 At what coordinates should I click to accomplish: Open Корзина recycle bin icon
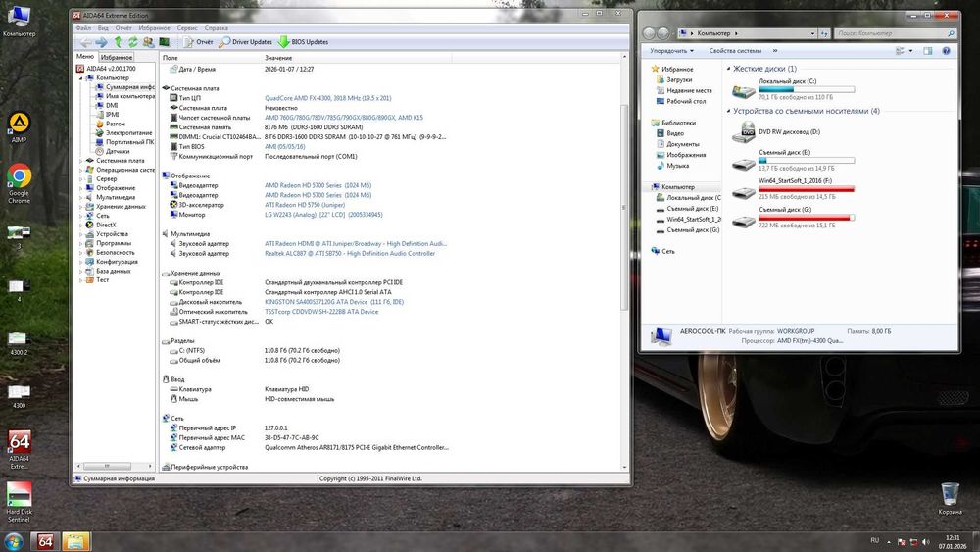click(x=950, y=498)
